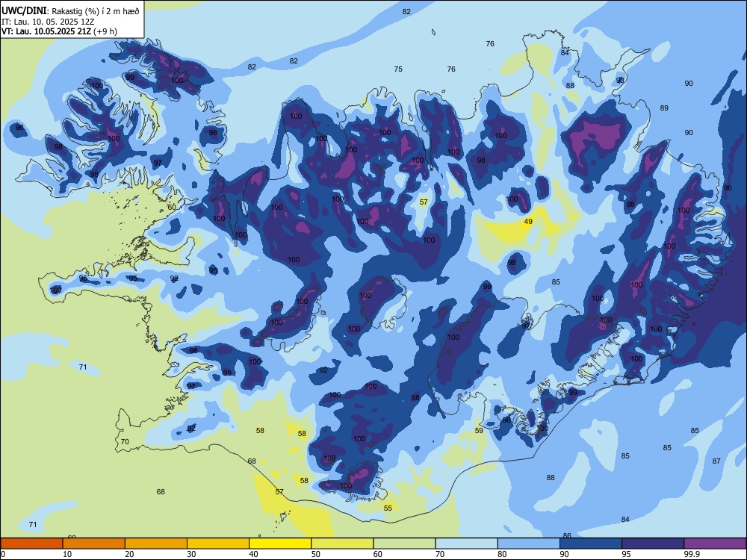Screen dimensions: 747x560
Task: Click the IT initial time line
Action: coord(49,22)
